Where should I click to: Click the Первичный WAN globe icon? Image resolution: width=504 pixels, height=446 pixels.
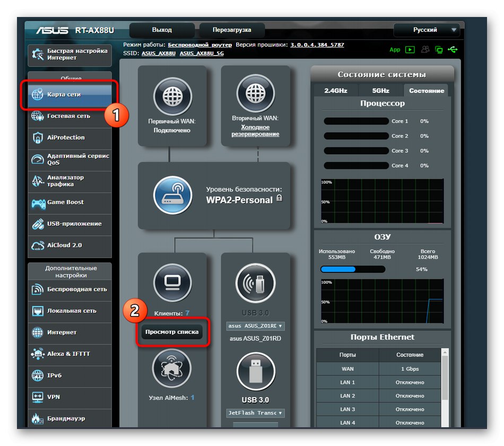point(172,96)
